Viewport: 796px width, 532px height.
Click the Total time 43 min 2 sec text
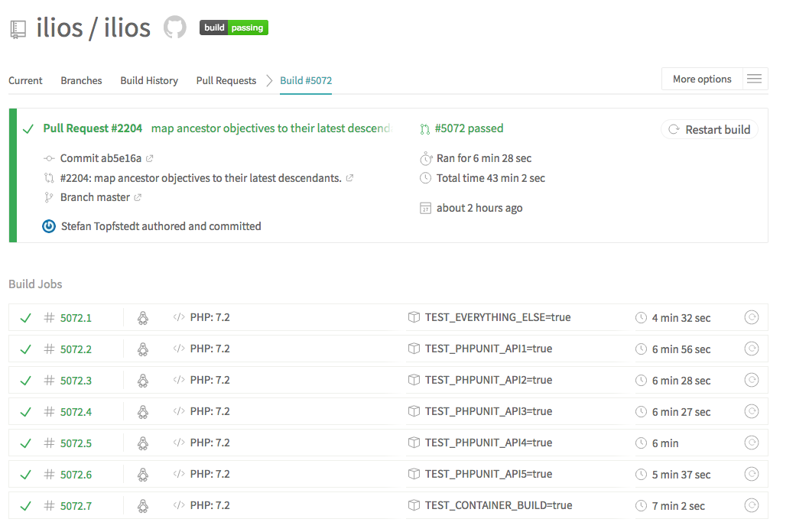click(x=490, y=178)
